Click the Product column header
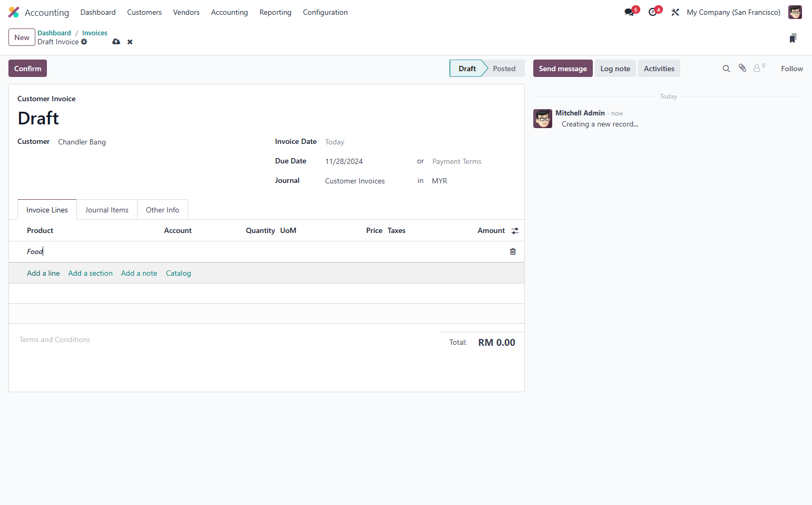Screen dimensions: 812x505 point(40,230)
